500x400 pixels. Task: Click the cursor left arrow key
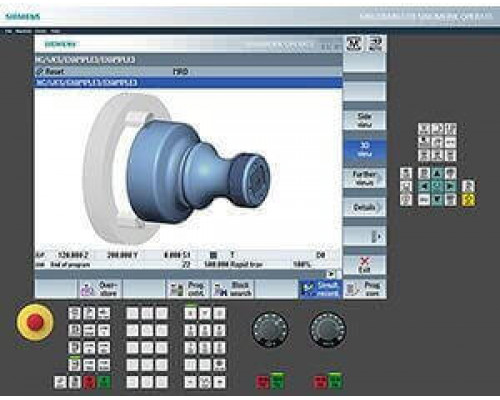tap(424, 186)
